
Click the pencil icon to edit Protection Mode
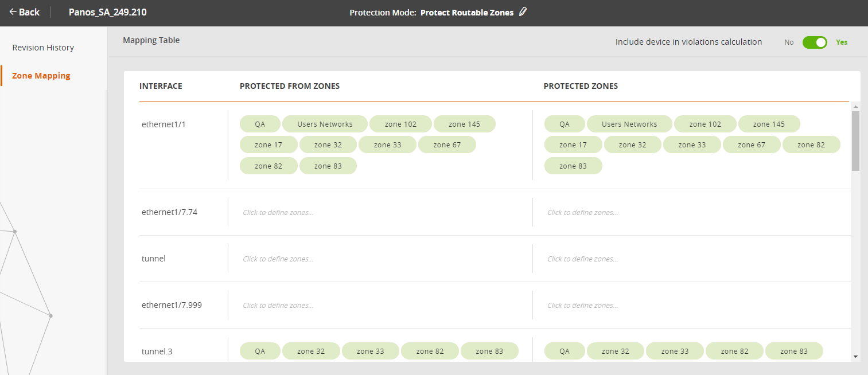click(523, 12)
